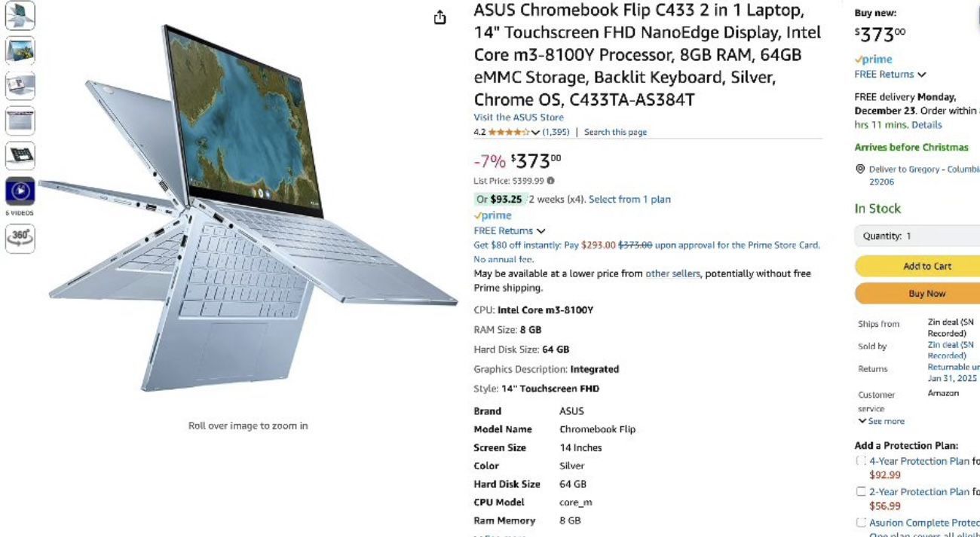
Task: Open the ratings chevron next to stars
Action: [535, 133]
